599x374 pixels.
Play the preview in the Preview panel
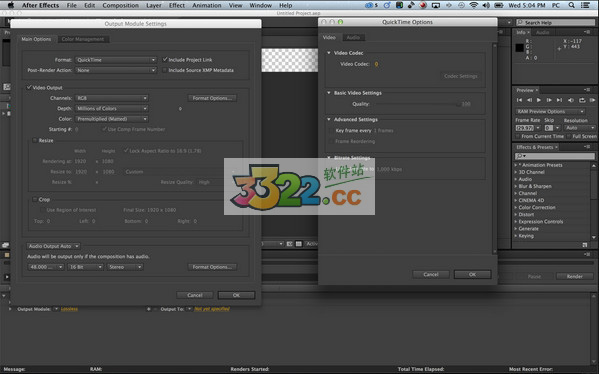point(539,100)
